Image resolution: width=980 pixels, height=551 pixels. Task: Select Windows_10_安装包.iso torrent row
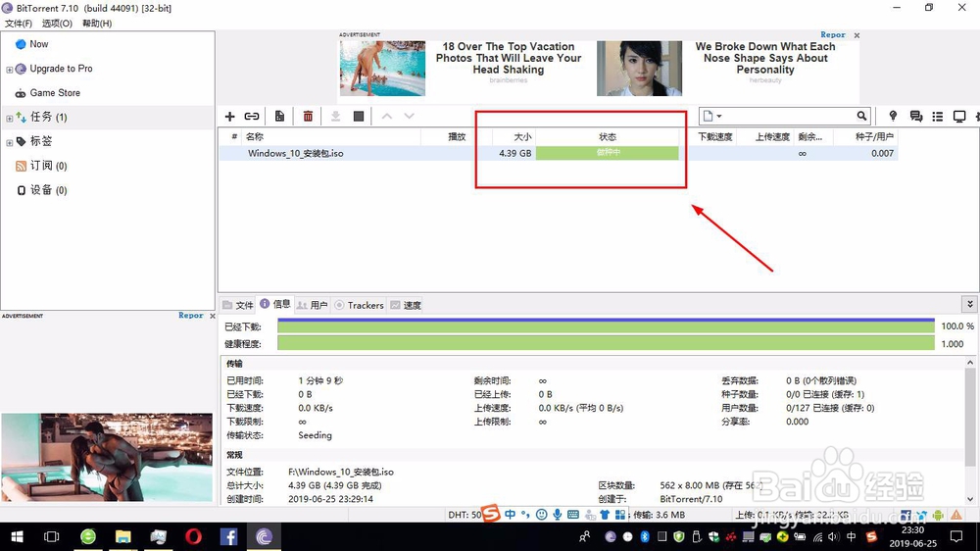(x=559, y=153)
